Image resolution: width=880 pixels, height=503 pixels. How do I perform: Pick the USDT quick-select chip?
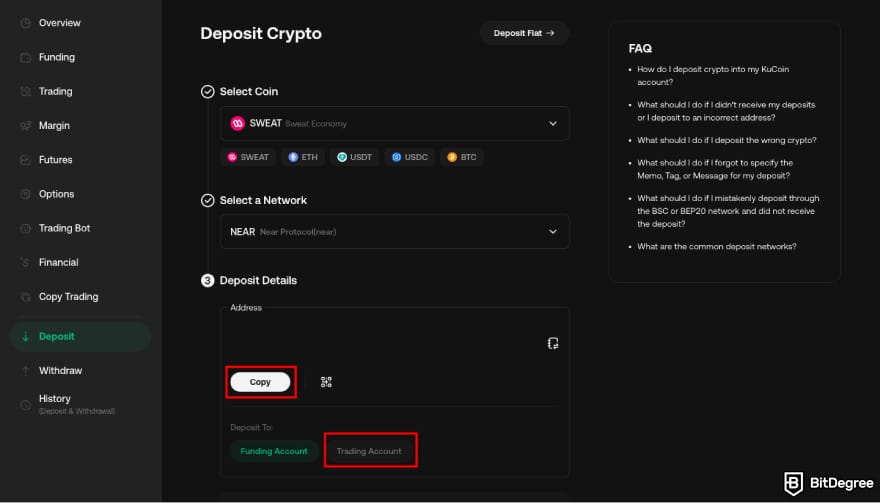355,157
